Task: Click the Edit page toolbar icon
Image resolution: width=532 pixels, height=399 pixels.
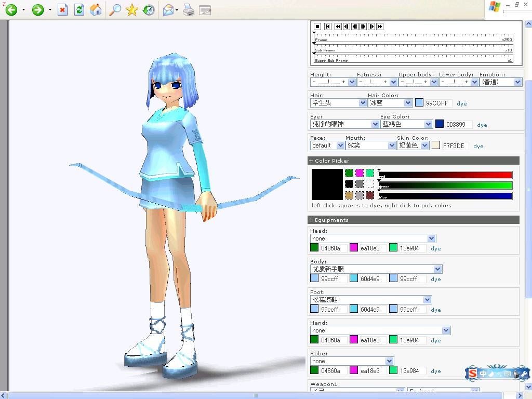Action: pyautogui.click(x=205, y=10)
